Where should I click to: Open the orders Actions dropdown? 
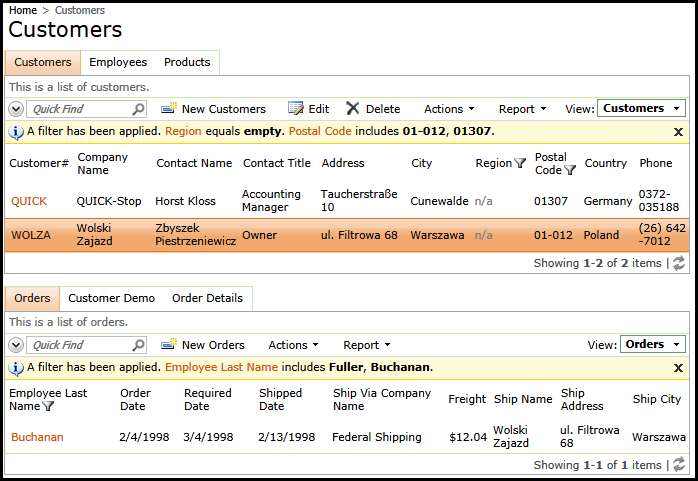pyautogui.click(x=293, y=345)
